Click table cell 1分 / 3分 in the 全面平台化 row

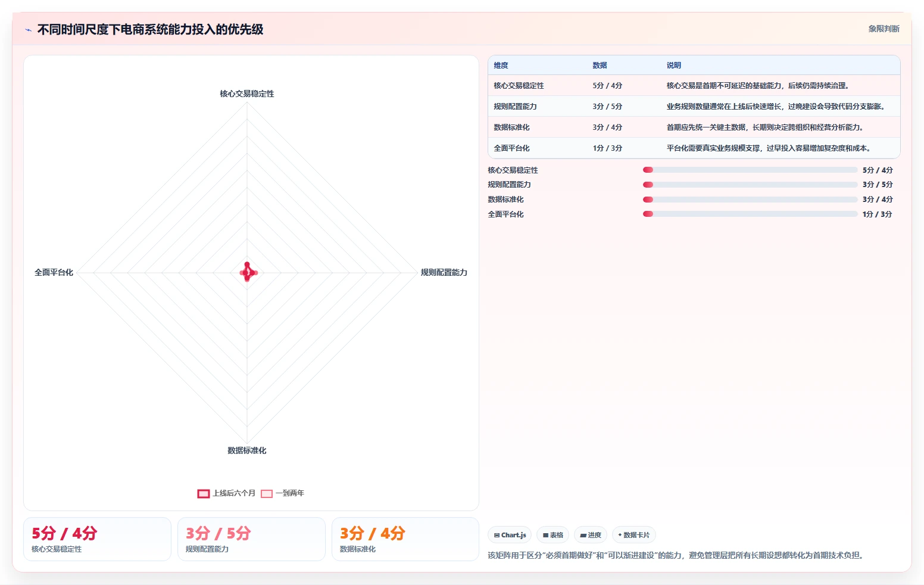click(x=607, y=148)
